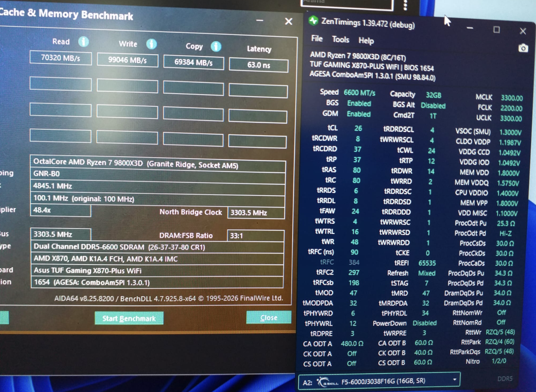Open the File menu in ZenTimings
This screenshot has height=392, width=536.
(317, 39)
